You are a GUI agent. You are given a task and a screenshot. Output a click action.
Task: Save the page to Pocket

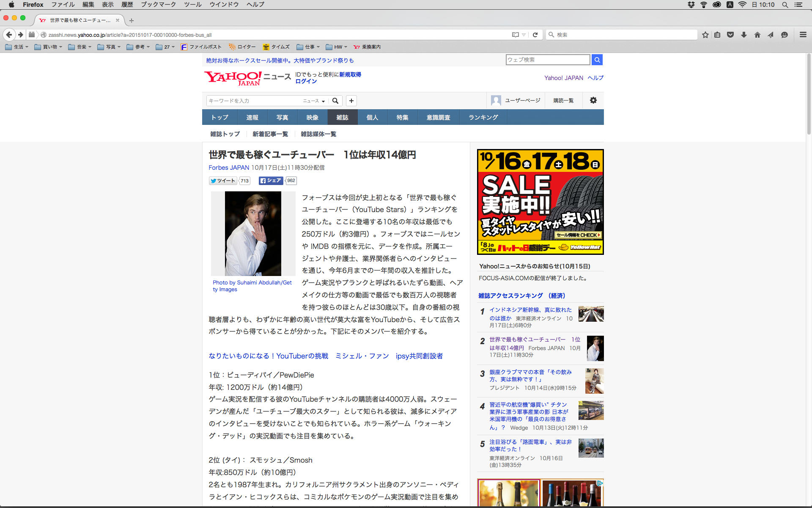pyautogui.click(x=730, y=35)
